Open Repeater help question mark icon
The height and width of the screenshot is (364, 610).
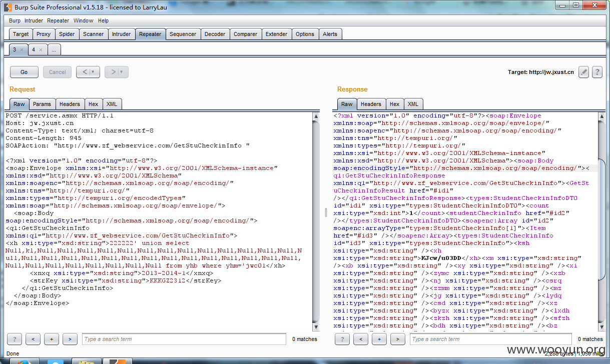pos(596,72)
